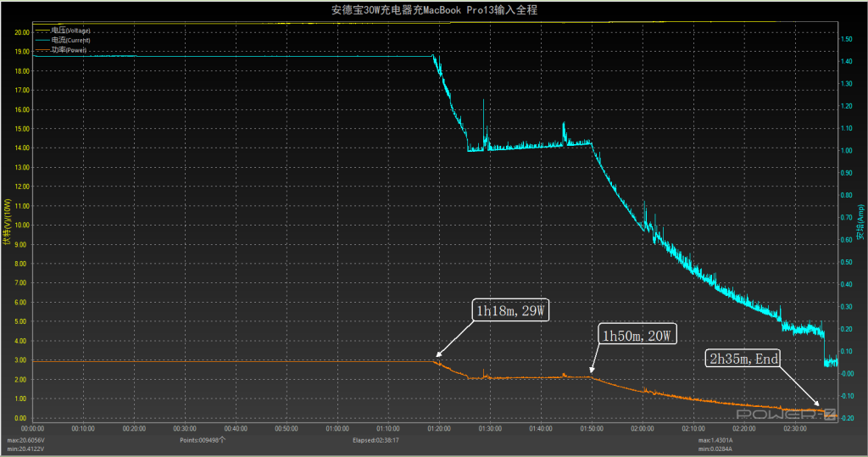Click the 电压(Voltage) legend entry
Screen dimensions: 868x457
(62, 31)
